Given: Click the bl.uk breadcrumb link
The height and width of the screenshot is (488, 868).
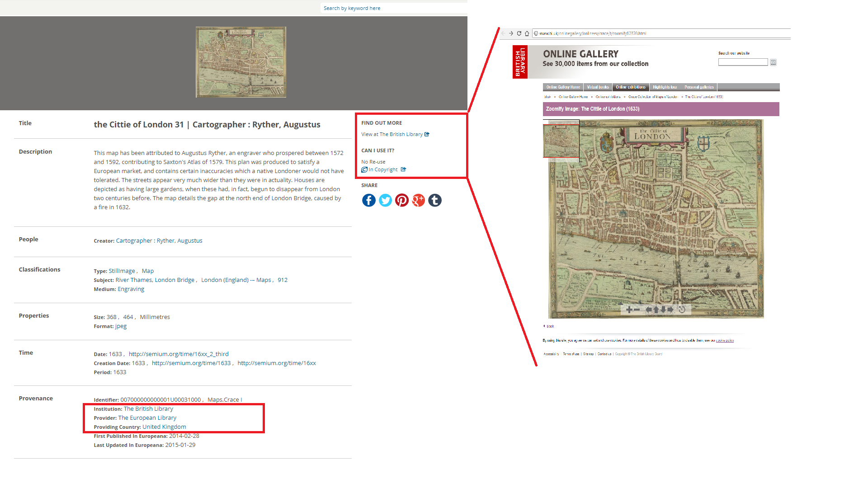Looking at the screenshot, I should (547, 97).
